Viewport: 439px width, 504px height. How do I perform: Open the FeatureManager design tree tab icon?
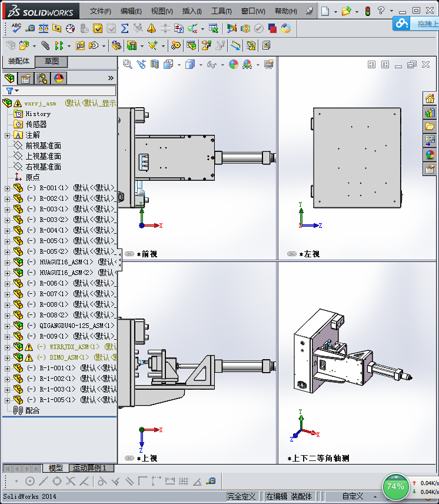click(9, 78)
